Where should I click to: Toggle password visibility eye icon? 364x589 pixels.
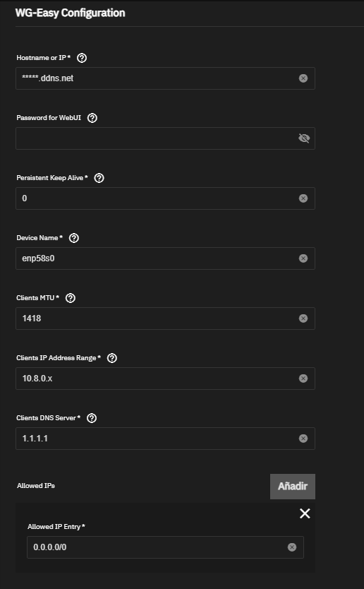[x=304, y=138]
